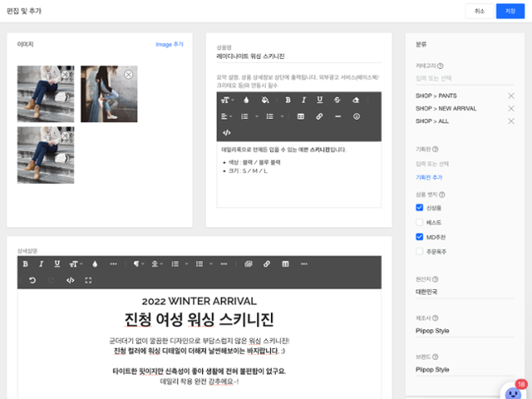
Task: Click the unordered list icon in summary editor
Action: (x=269, y=116)
